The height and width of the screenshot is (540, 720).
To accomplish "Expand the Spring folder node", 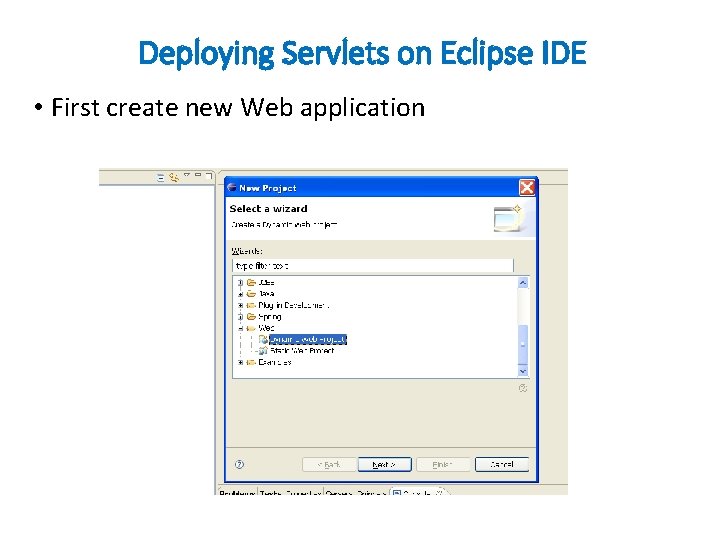I will pos(240,317).
